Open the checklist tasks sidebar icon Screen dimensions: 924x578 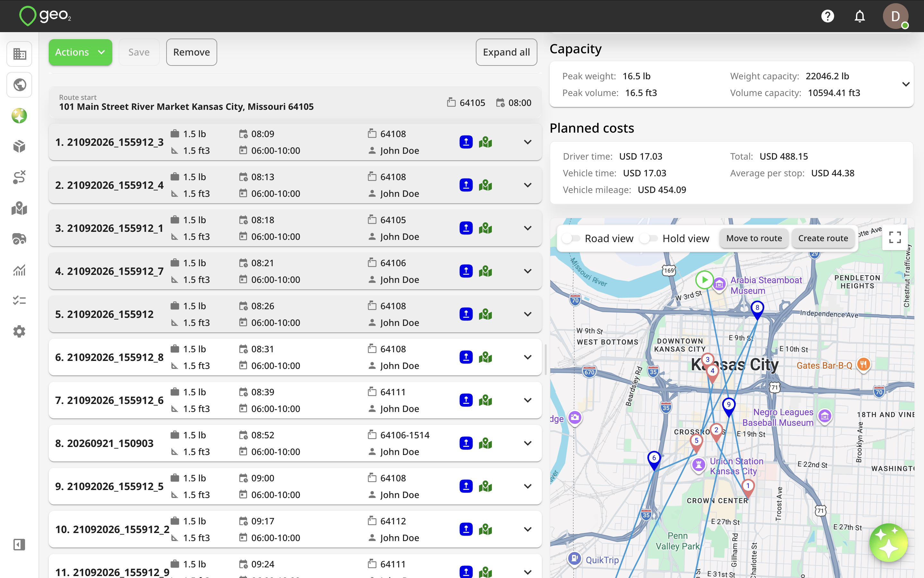(x=20, y=301)
